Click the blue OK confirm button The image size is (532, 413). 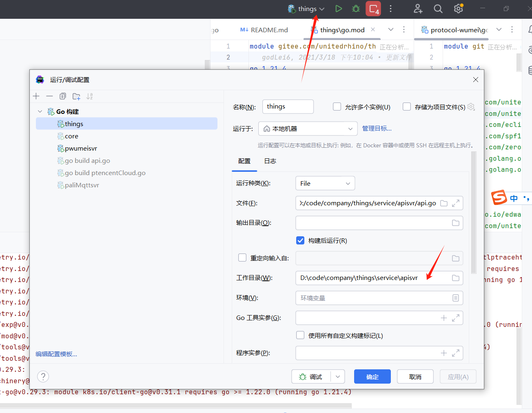click(x=372, y=377)
